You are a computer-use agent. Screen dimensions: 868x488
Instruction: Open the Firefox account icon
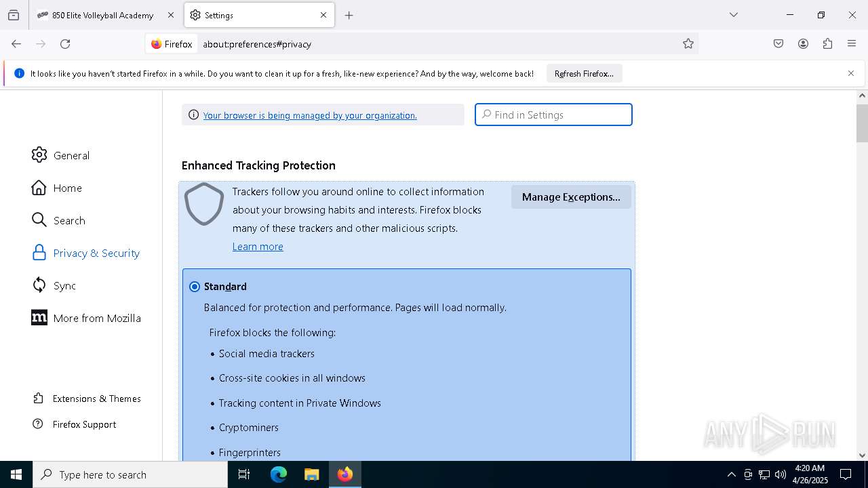803,44
